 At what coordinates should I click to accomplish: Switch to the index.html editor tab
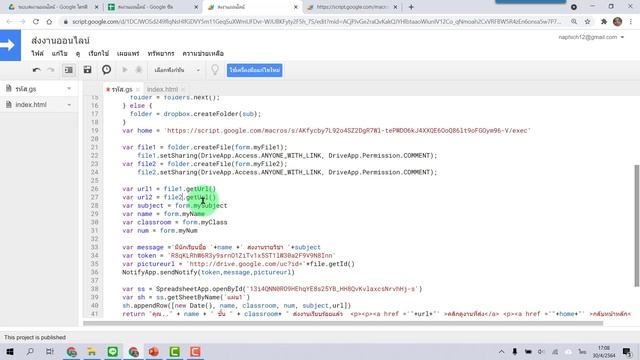click(x=162, y=89)
